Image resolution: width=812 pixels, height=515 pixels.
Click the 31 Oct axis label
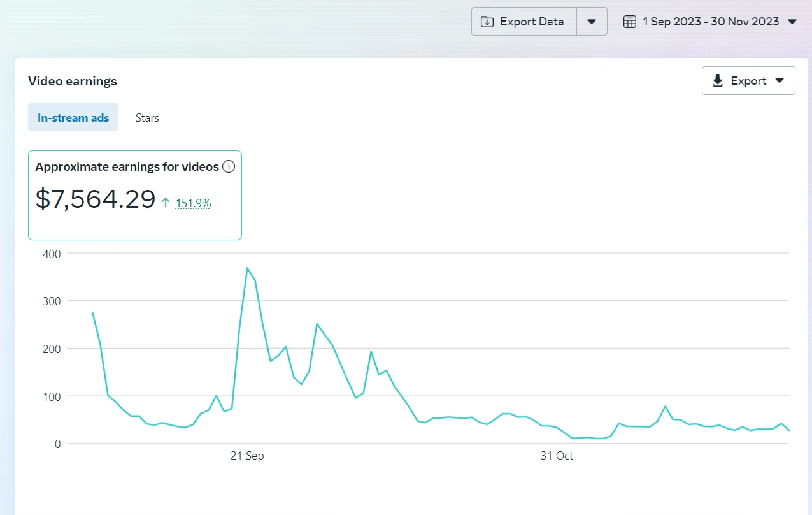pyautogui.click(x=557, y=456)
